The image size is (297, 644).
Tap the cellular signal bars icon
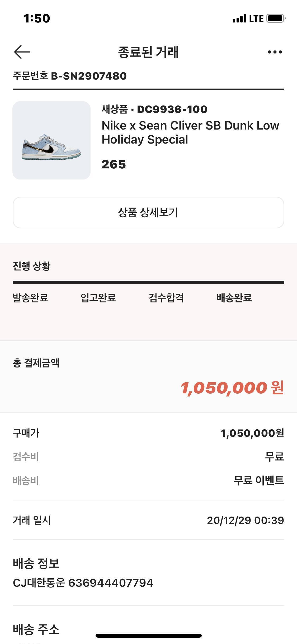click(239, 19)
